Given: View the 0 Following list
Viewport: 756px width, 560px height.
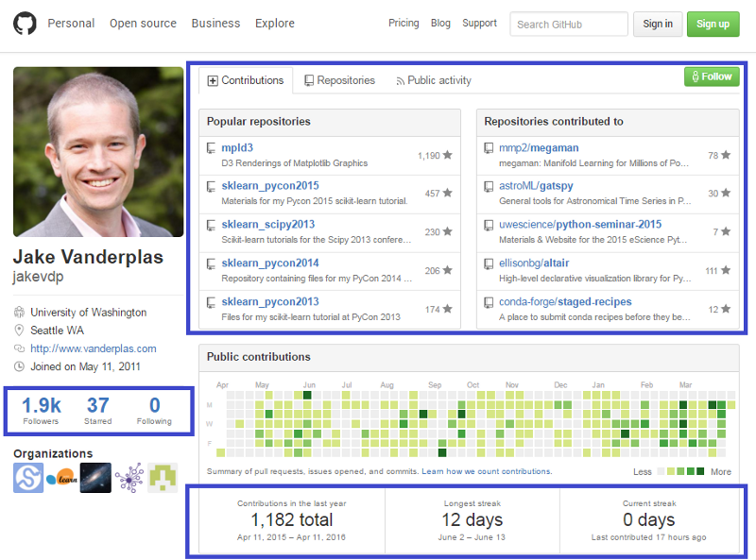Looking at the screenshot, I should coord(154,411).
